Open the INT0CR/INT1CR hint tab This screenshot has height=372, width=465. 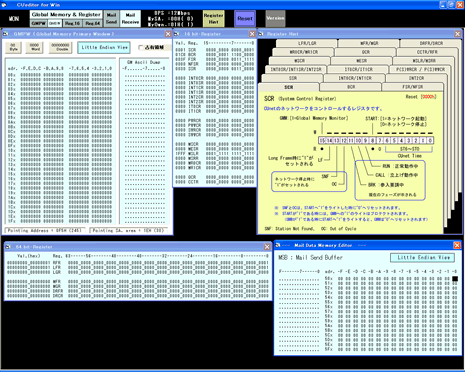[x=355, y=78]
